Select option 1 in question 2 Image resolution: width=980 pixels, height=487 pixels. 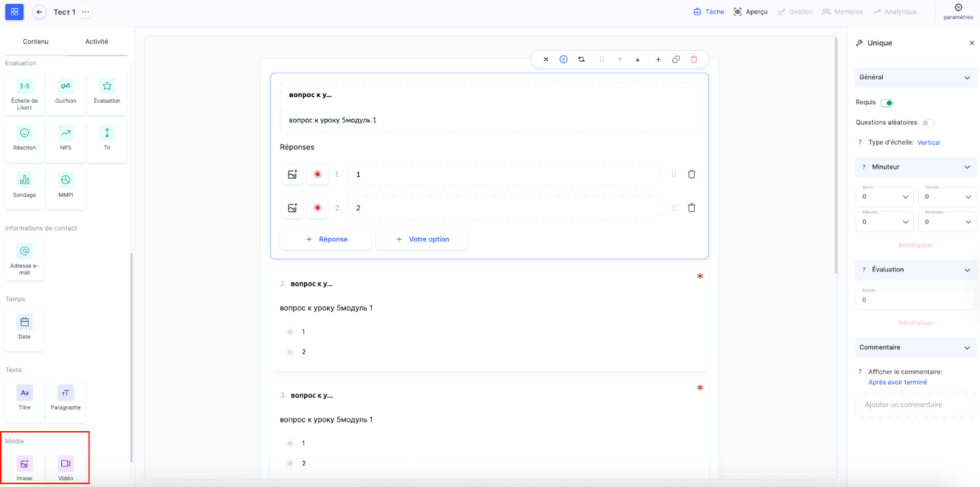tap(290, 332)
